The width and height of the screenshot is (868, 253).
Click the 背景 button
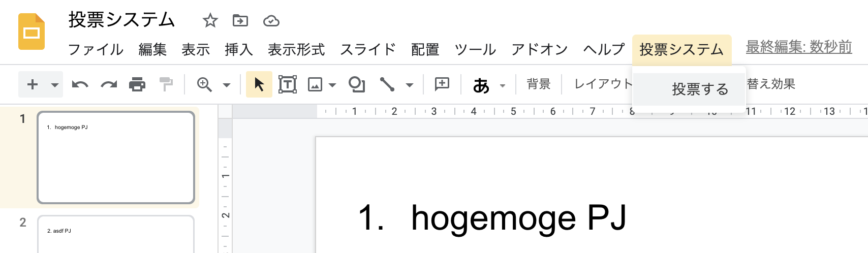539,84
